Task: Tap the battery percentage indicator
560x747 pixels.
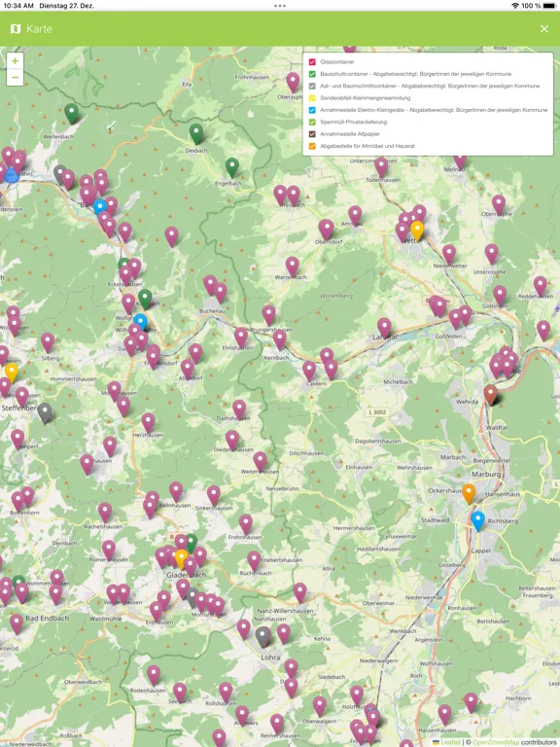Action: [531, 6]
